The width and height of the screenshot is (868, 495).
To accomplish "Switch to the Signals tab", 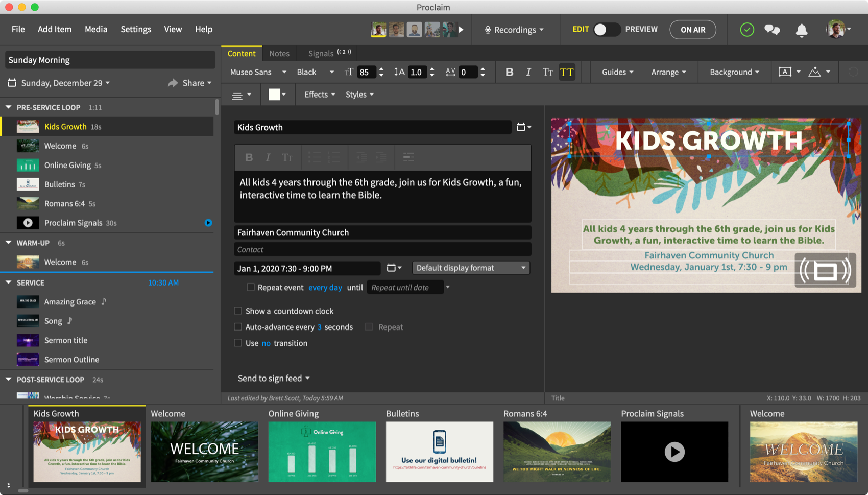I will (x=329, y=53).
